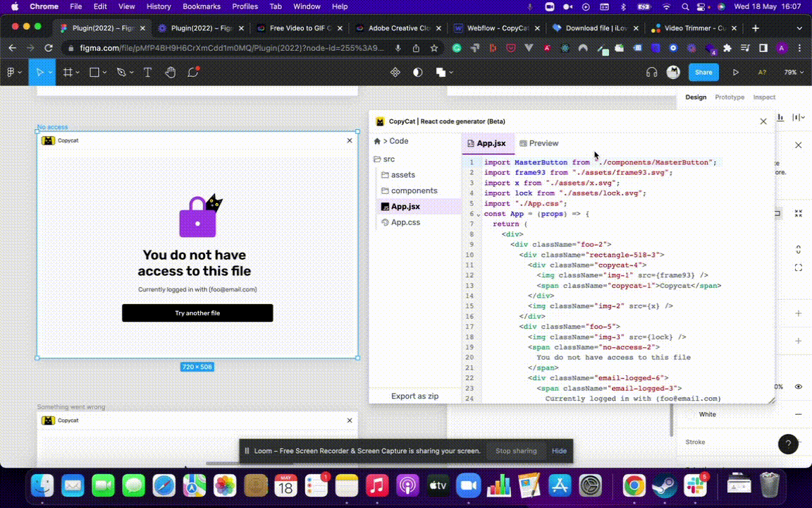The height and width of the screenshot is (508, 812).
Task: Select the Frame tool
Action: coord(68,73)
